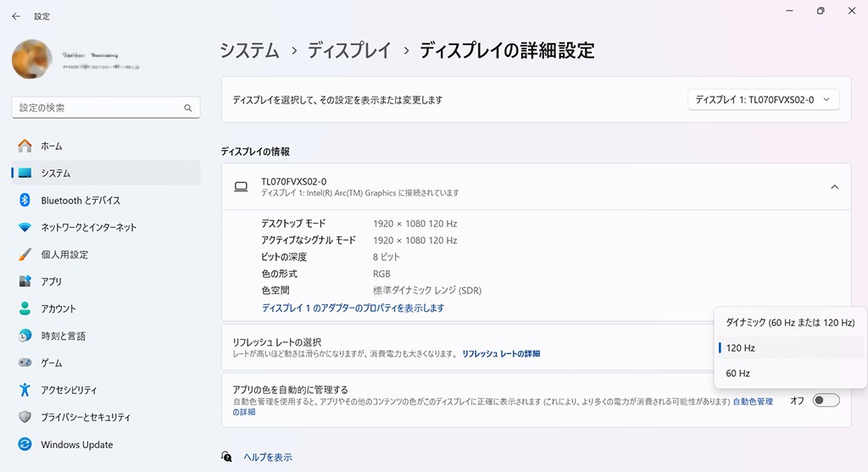Click the back arrow button

tap(16, 16)
